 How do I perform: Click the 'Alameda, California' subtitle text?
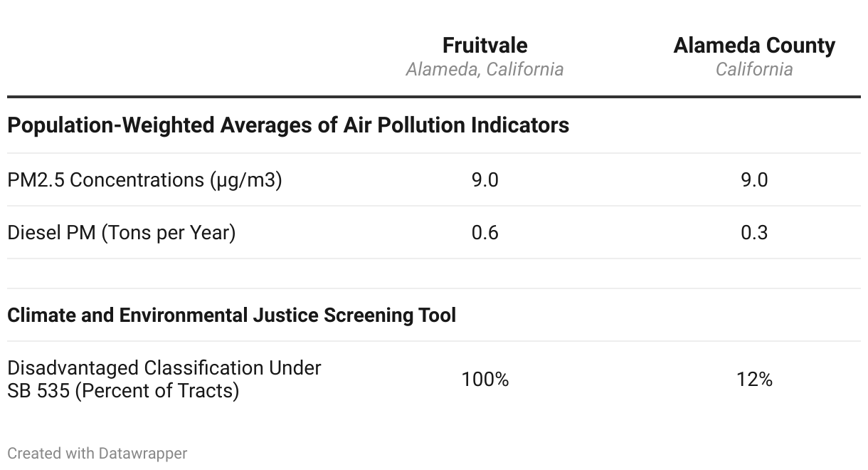(x=485, y=70)
